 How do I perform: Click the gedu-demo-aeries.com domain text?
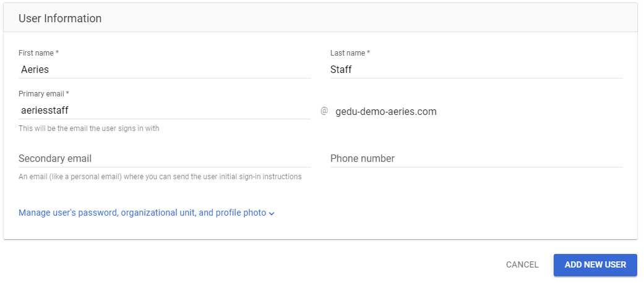click(386, 112)
